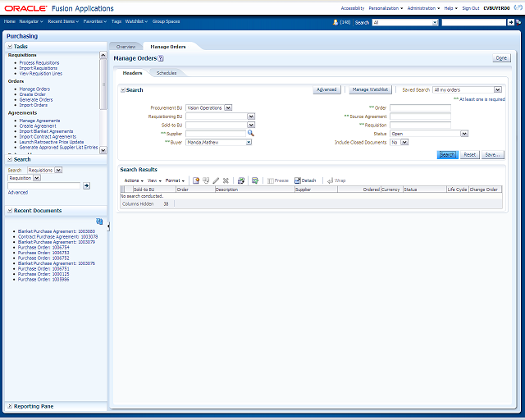Click the Search button
This screenshot has height=420, width=525.
click(447, 155)
